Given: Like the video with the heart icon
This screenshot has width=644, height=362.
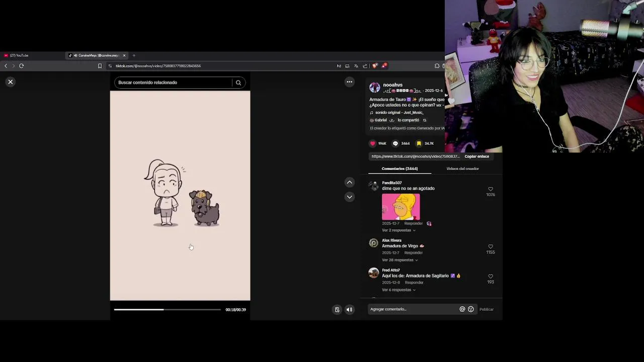Looking at the screenshot, I should tap(373, 143).
